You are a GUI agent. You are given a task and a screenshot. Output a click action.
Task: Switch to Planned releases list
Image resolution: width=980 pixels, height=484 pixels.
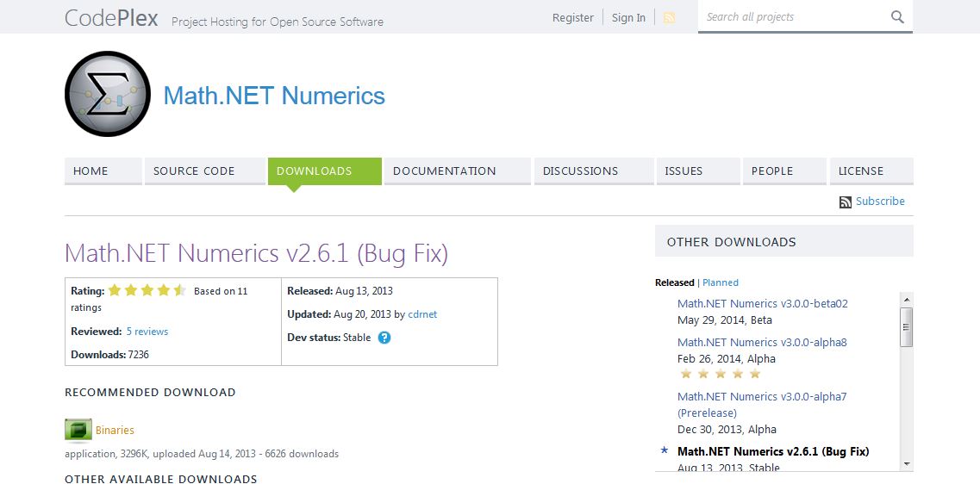click(720, 282)
